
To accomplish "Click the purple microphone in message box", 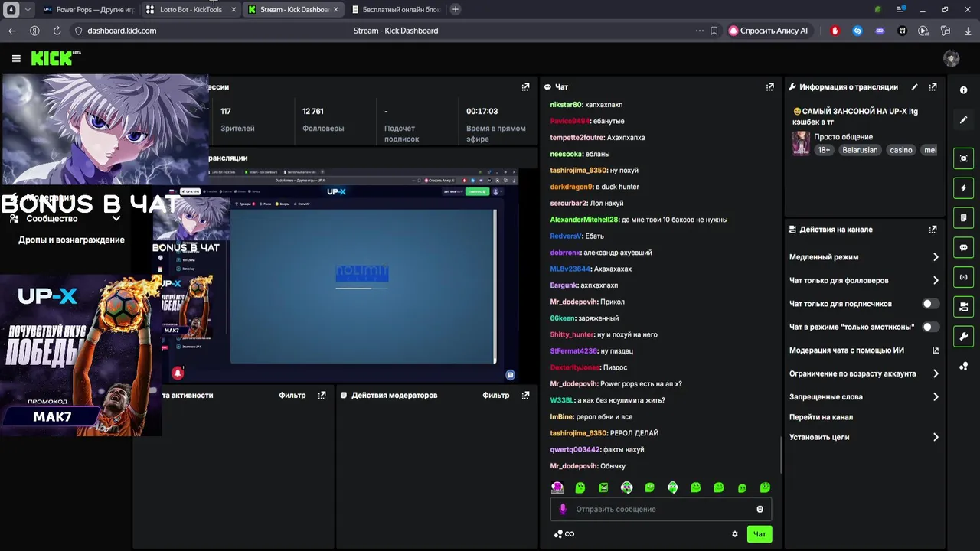I will (x=563, y=509).
